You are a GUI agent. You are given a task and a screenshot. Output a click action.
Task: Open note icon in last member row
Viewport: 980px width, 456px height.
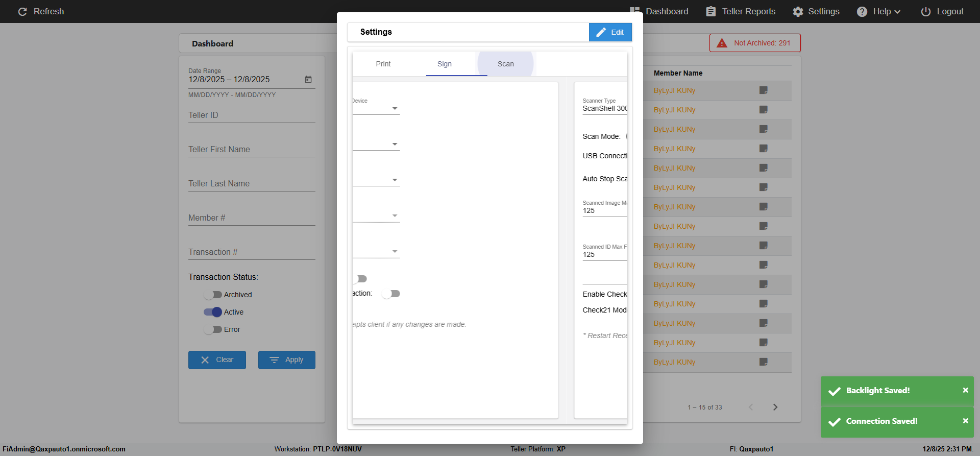(763, 362)
